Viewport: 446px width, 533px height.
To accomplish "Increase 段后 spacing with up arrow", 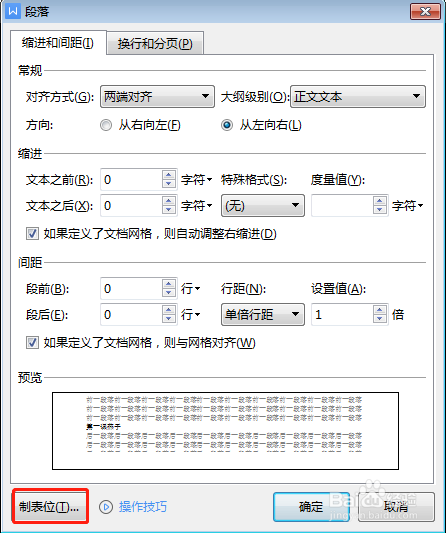I will pos(169,310).
